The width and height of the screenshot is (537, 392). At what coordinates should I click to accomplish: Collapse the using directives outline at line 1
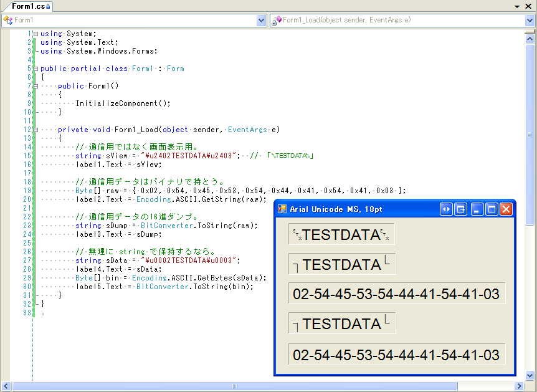pyautogui.click(x=36, y=34)
